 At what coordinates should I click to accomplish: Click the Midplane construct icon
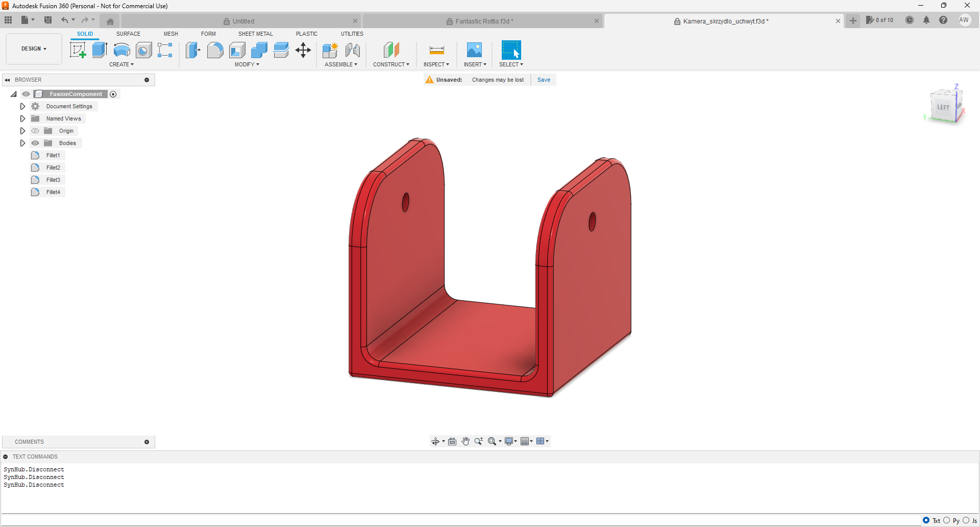pyautogui.click(x=391, y=50)
